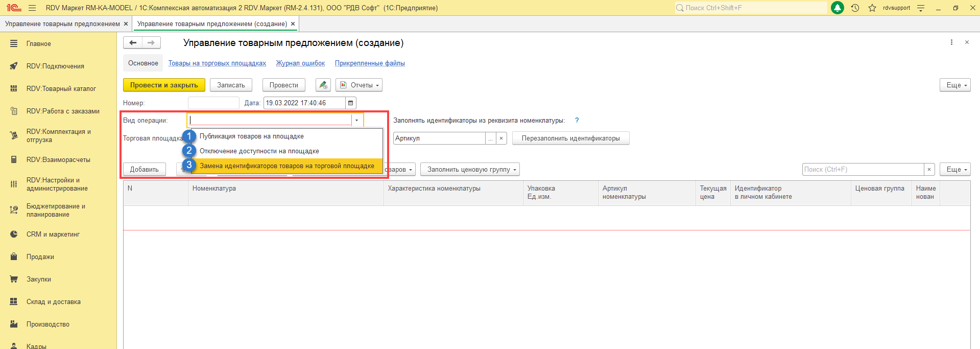The width and height of the screenshot is (980, 349).
Task: Open 'Товары на торговых площадках' link
Action: (217, 63)
